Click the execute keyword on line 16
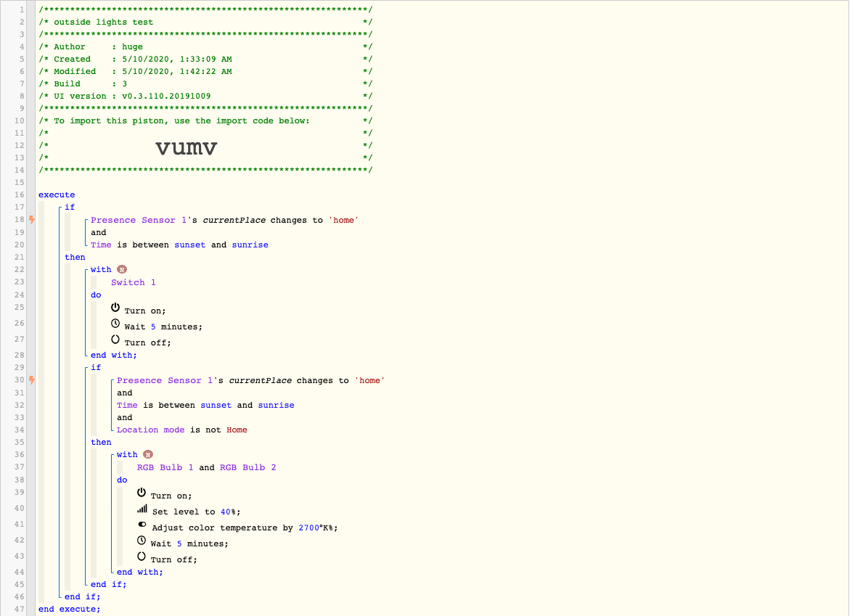 tap(57, 194)
